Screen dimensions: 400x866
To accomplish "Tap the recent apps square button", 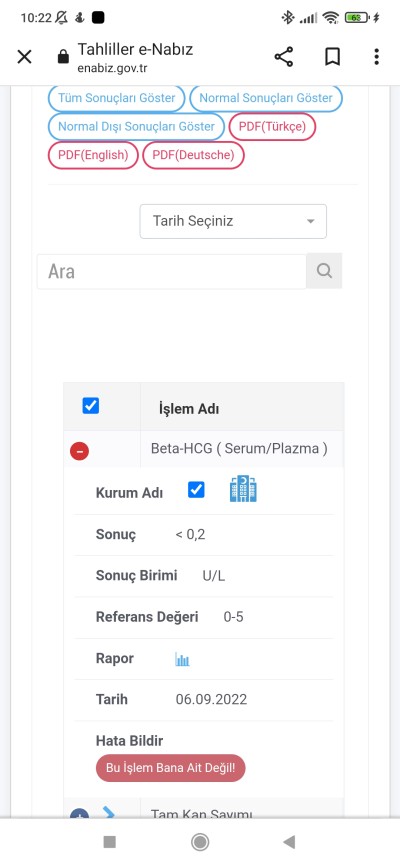I will point(110,842).
